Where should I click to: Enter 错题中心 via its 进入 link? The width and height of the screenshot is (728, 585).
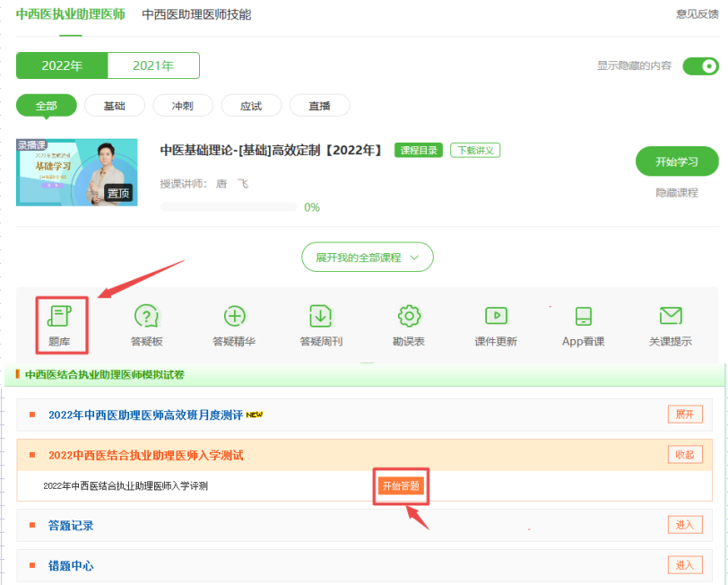point(685,564)
